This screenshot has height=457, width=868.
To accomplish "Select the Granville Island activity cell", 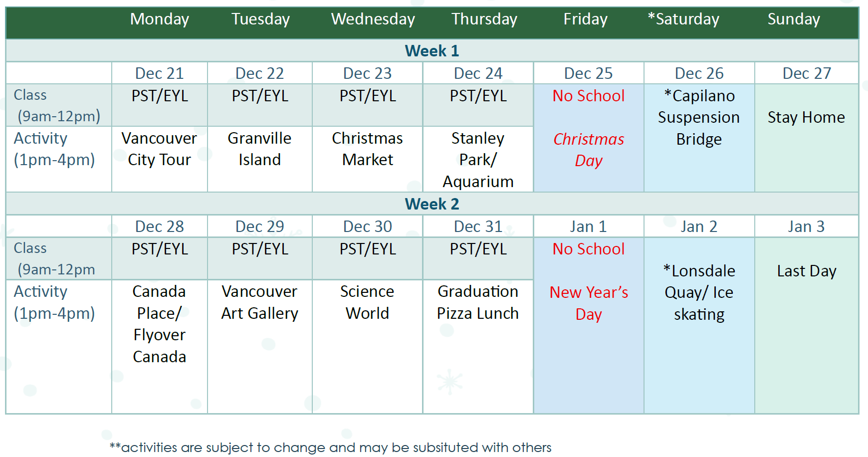I will point(260,159).
